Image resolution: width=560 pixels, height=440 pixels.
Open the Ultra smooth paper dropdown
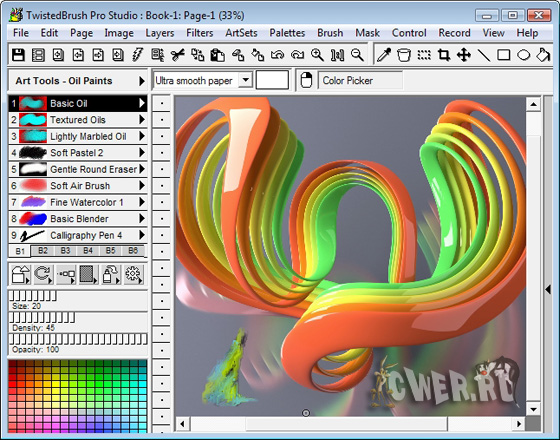[x=246, y=80]
